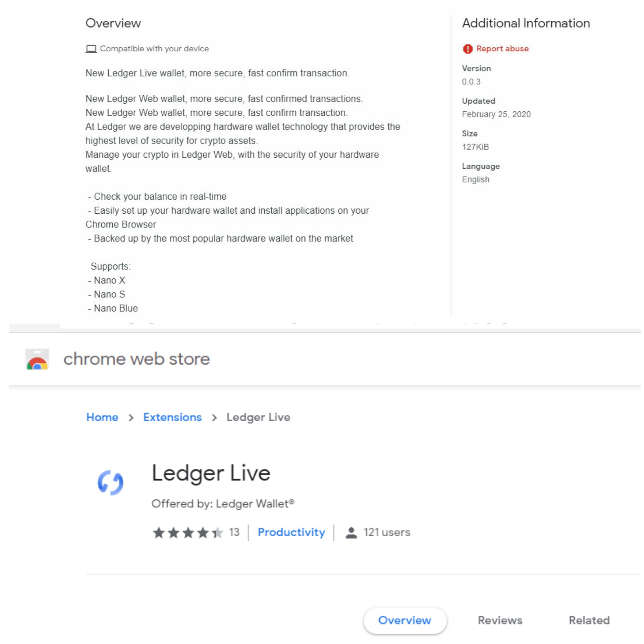Click the Ledger Live extension logo

click(111, 483)
